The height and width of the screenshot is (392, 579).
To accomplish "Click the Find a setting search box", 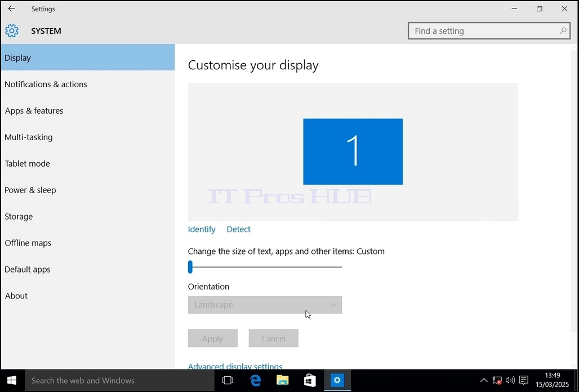I will point(489,31).
